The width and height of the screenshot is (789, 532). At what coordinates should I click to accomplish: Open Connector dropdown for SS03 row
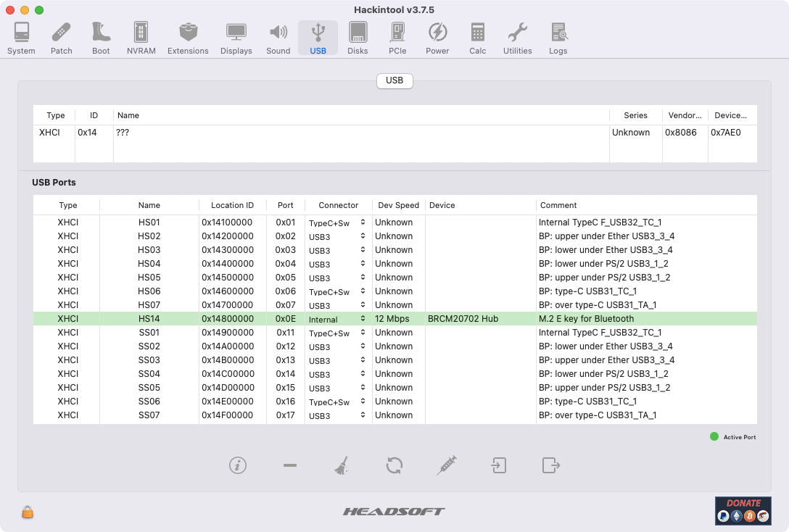(x=337, y=360)
